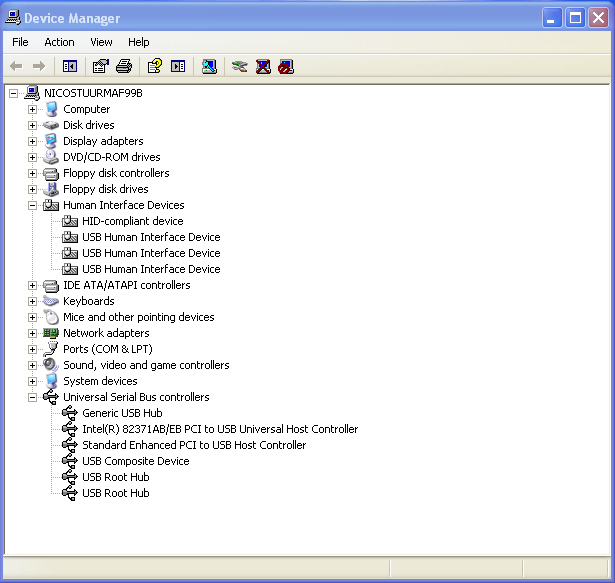Expand the Computer category
This screenshot has height=583, width=615.
pyautogui.click(x=33, y=109)
